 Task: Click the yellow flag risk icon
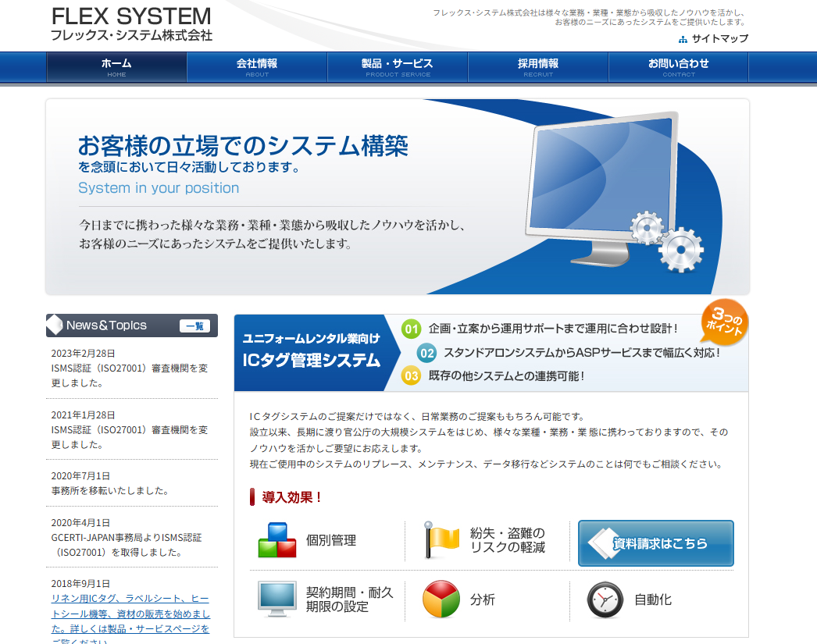[x=442, y=540]
